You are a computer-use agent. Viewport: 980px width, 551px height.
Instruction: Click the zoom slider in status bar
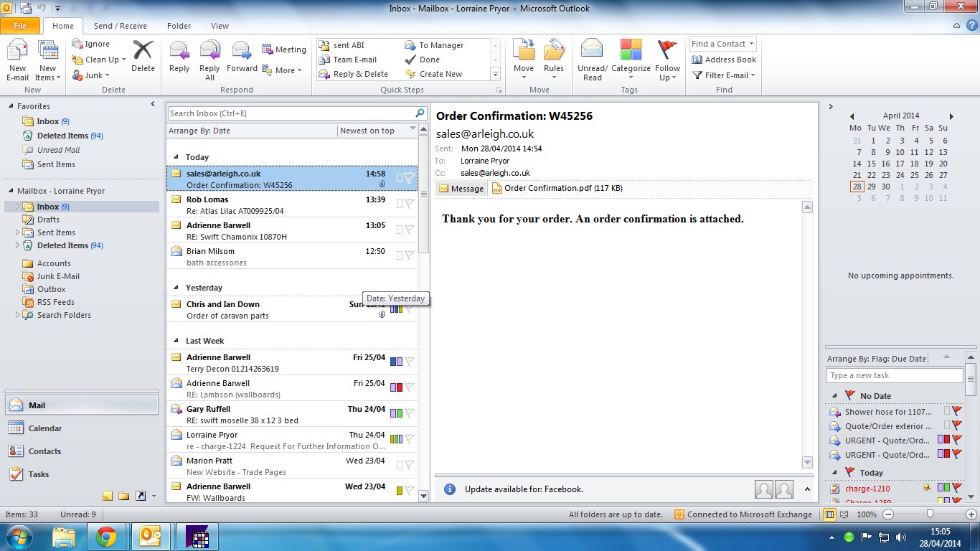tap(930, 514)
